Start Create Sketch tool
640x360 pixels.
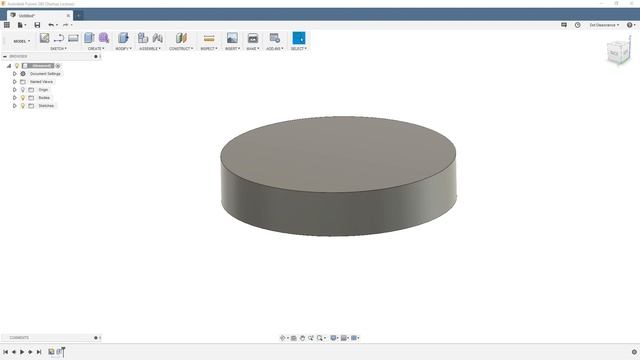44,38
